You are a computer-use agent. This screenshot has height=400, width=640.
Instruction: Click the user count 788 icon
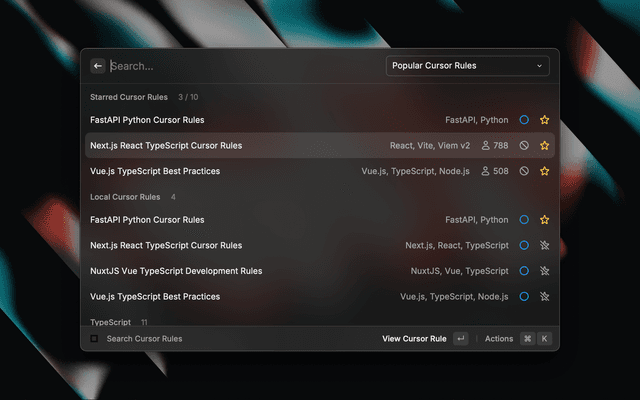(x=487, y=146)
